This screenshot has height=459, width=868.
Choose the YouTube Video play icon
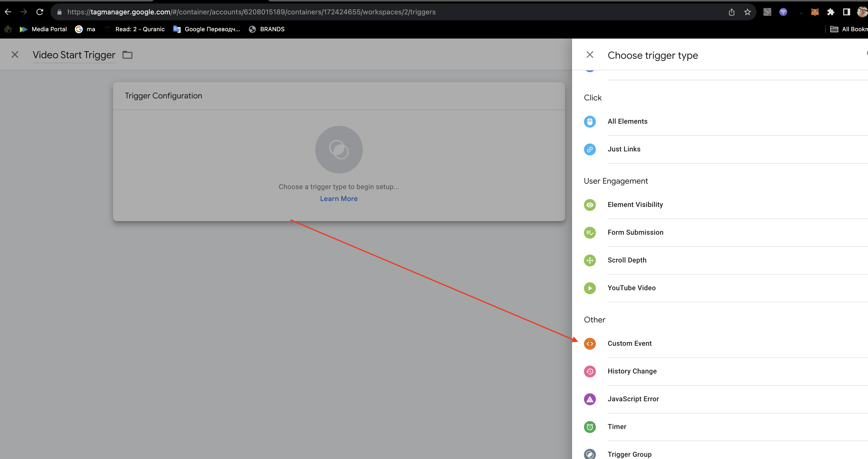tap(590, 288)
